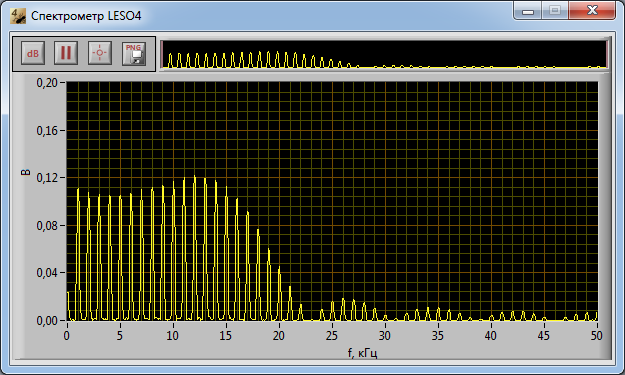
Task: Save the spectrum as PNG
Action: coord(134,53)
